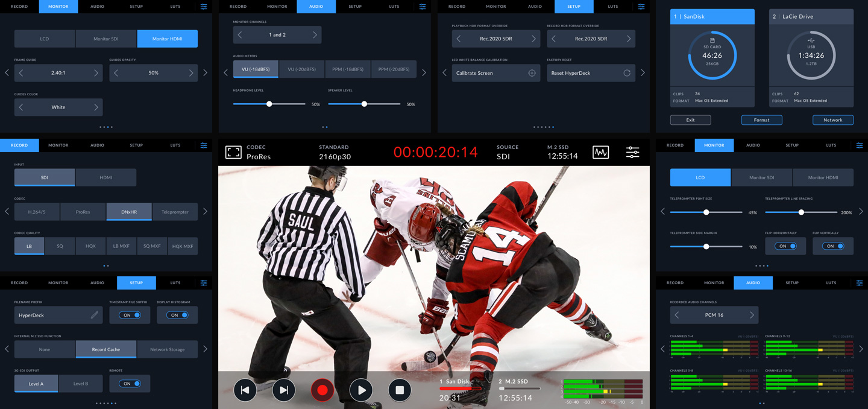Viewport: 868px width, 409px height.
Task: Select the LaCie Drive storage tile
Action: point(811,57)
